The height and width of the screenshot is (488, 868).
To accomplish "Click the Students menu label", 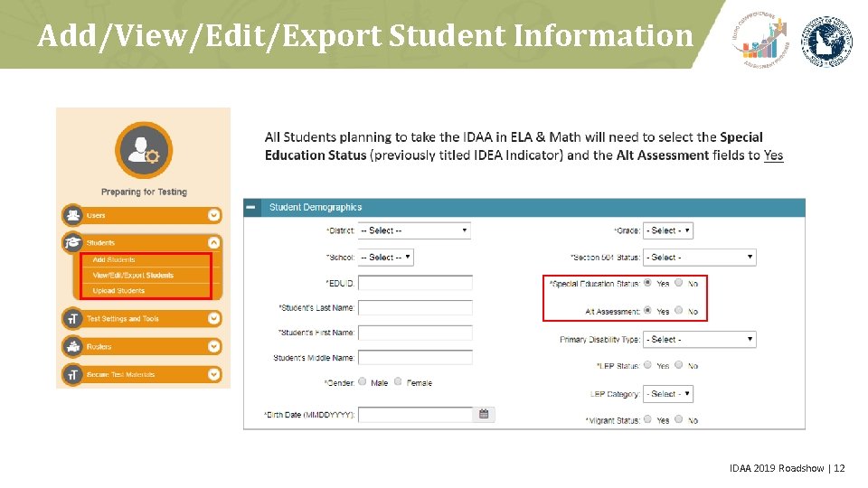I will tap(100, 243).
